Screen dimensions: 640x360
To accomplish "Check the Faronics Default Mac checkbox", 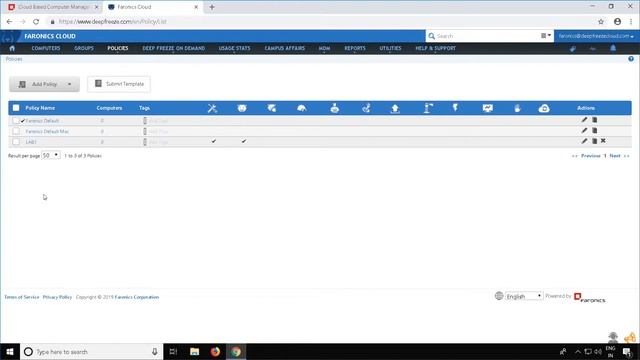I will click(16, 131).
